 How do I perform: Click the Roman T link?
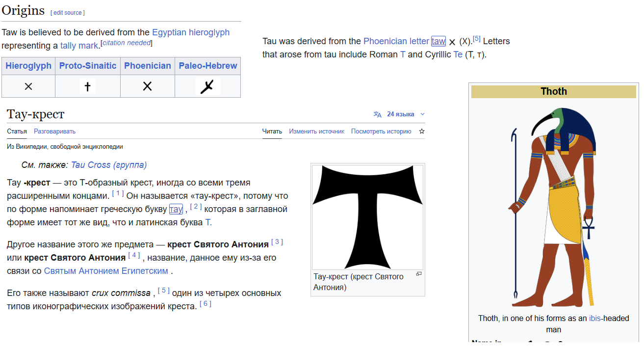tap(403, 54)
